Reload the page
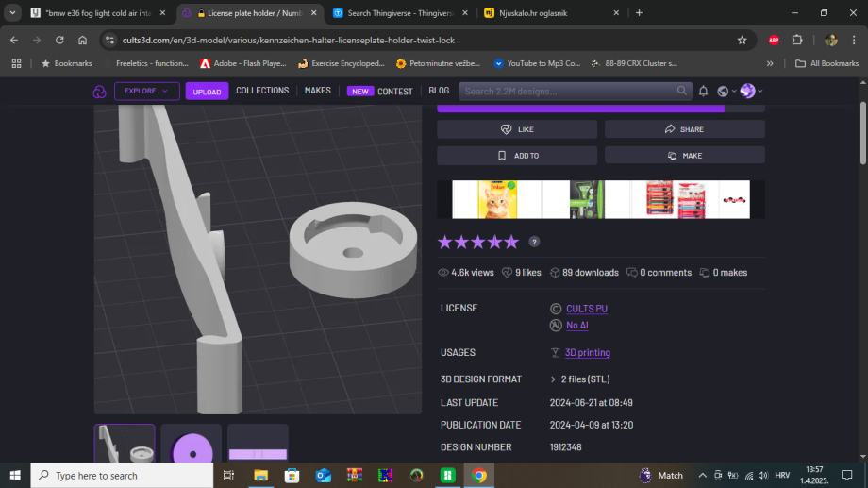The height and width of the screenshot is (488, 868). pyautogui.click(x=59, y=41)
